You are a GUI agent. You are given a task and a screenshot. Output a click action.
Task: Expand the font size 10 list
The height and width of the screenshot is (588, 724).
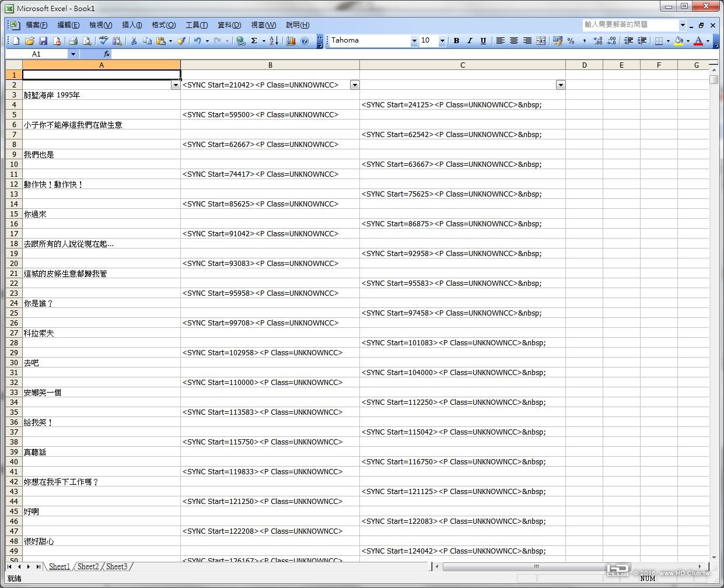tap(442, 41)
